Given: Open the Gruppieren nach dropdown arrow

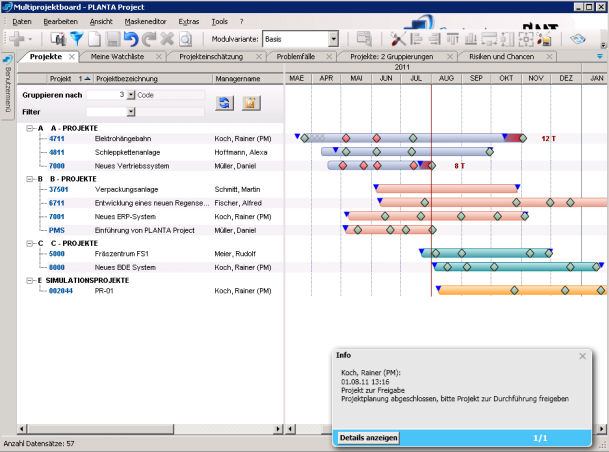Looking at the screenshot, I should pos(130,95).
